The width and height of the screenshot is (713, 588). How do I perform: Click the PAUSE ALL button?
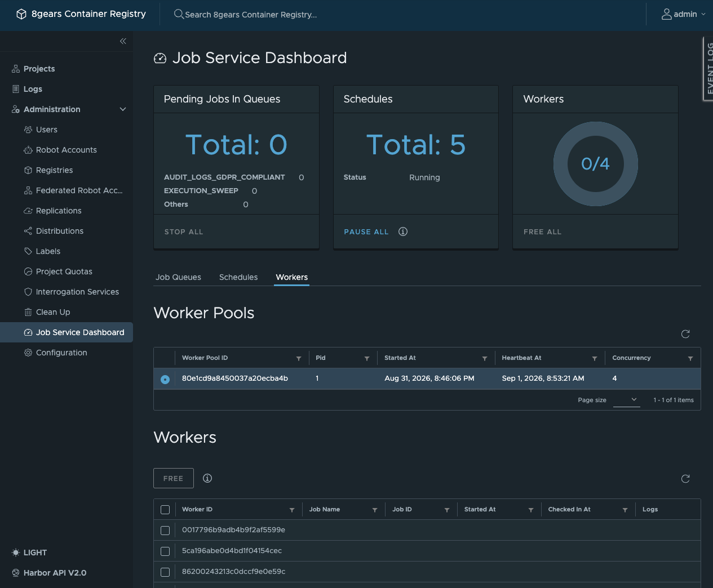point(366,231)
